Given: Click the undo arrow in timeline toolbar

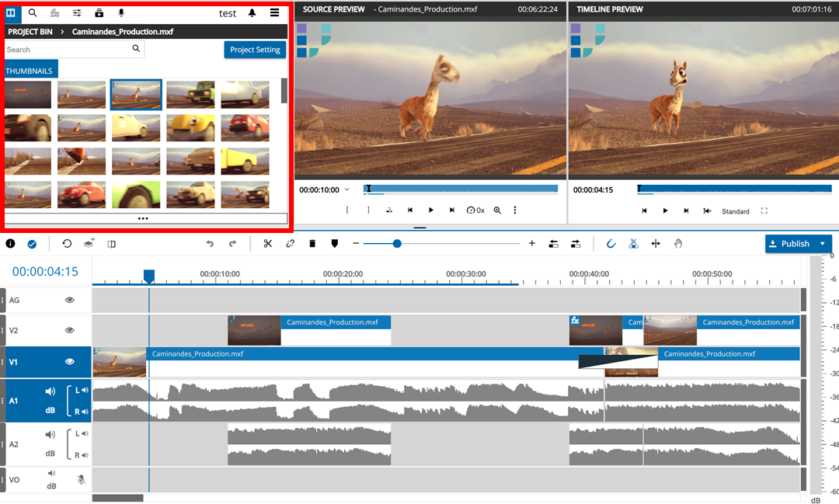Looking at the screenshot, I should (210, 244).
